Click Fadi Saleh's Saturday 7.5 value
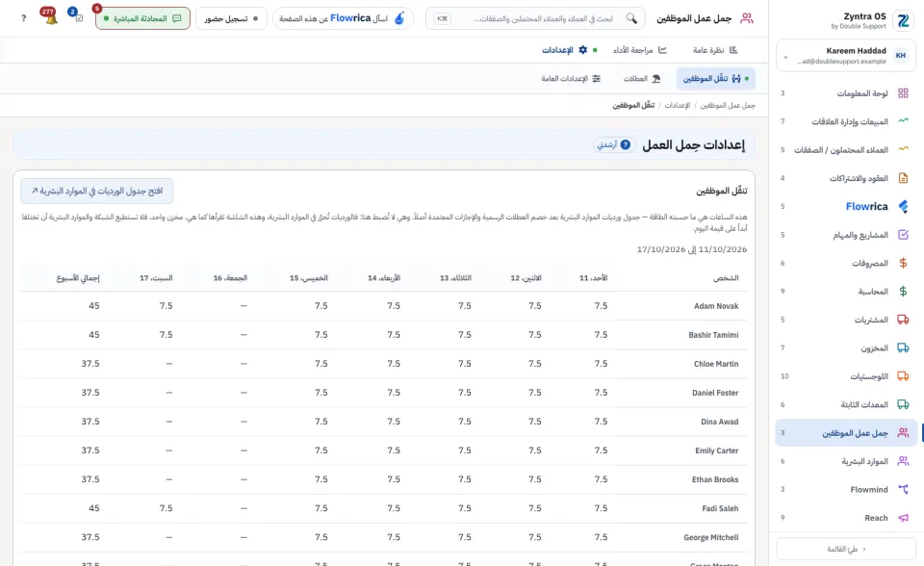The height and width of the screenshot is (566, 924). pos(167,508)
